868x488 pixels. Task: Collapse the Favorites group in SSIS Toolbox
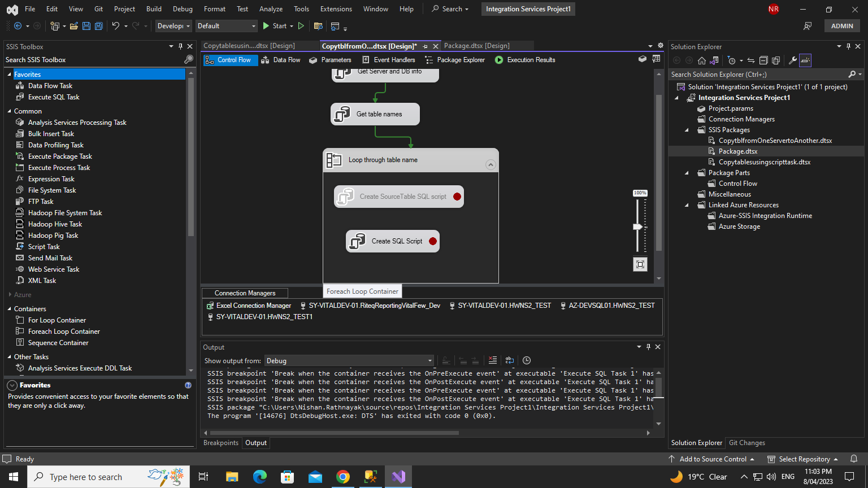(10, 75)
